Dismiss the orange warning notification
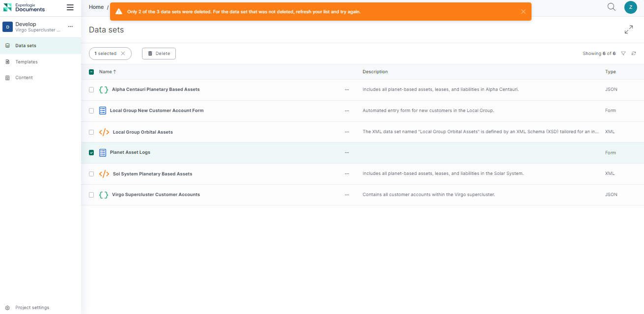Viewport: 644px width, 314px height. (x=523, y=12)
